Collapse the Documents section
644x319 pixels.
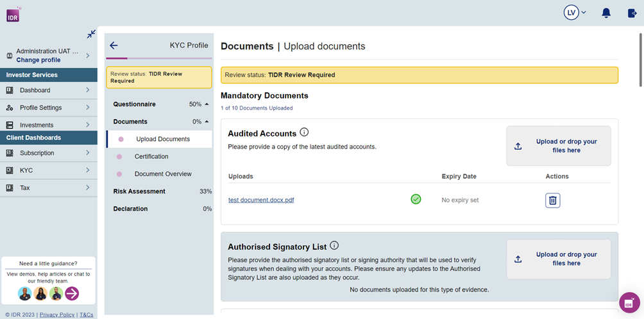coord(207,122)
